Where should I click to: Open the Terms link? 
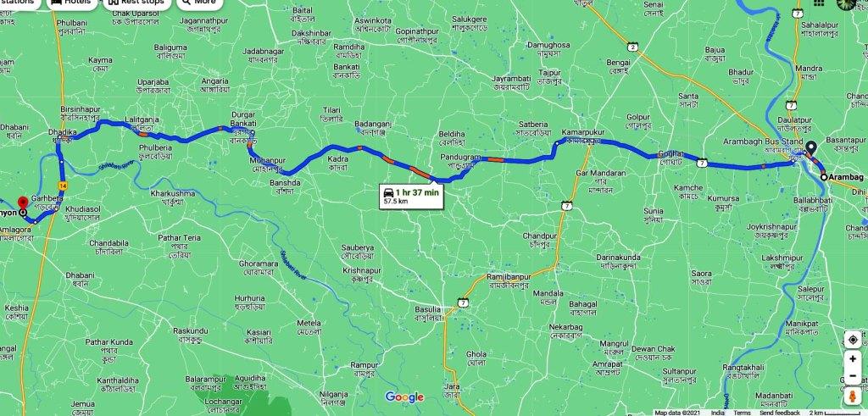[742, 413]
